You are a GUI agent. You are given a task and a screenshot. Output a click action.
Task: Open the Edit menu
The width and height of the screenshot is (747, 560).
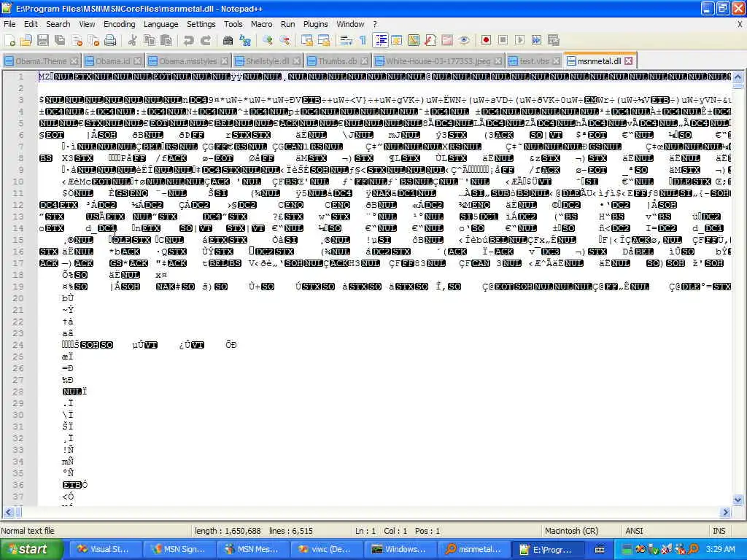31,24
